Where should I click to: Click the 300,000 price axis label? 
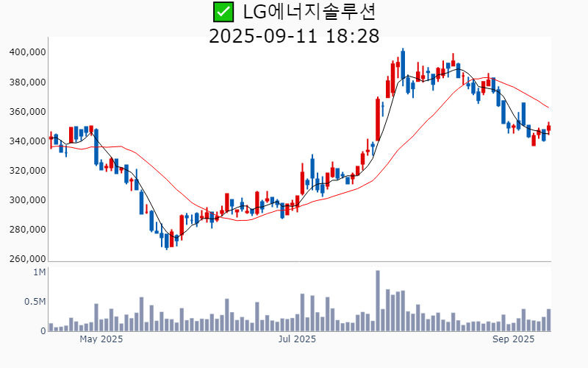(x=27, y=200)
